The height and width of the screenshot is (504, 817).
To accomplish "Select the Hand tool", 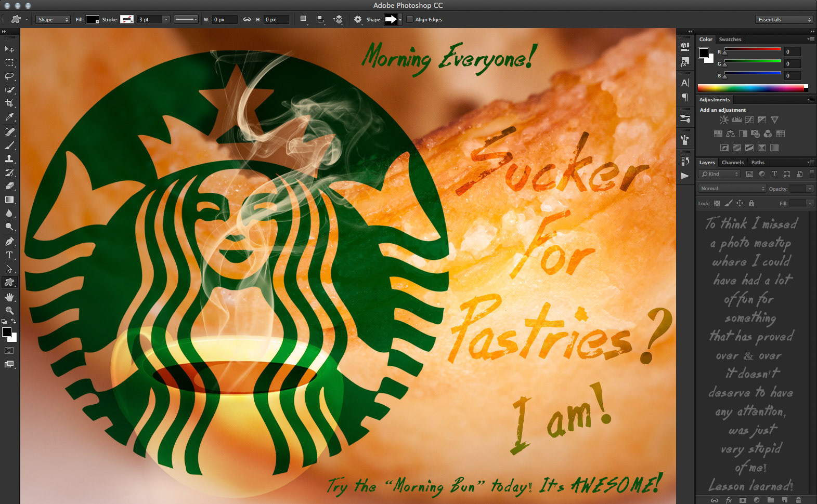I will coord(9,297).
